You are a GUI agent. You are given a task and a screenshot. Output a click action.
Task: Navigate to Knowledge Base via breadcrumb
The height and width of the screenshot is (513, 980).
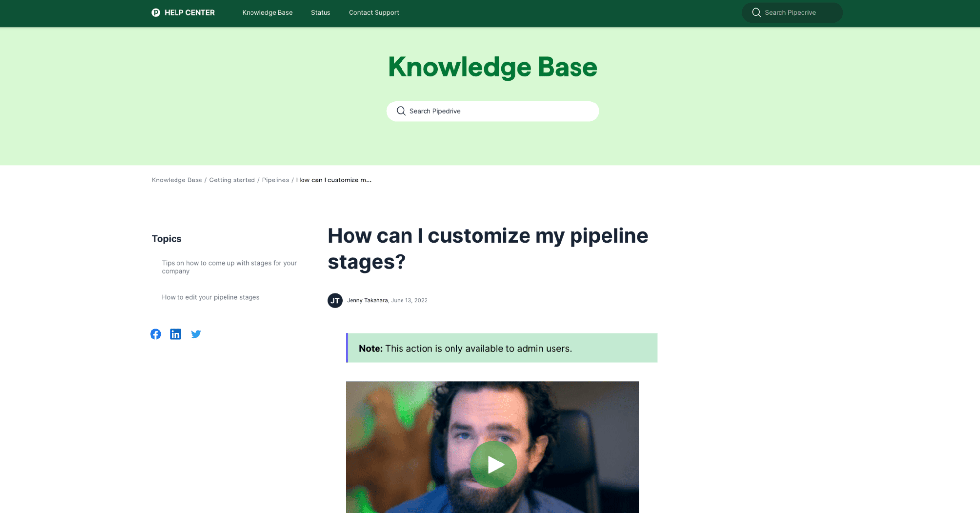[176, 180]
